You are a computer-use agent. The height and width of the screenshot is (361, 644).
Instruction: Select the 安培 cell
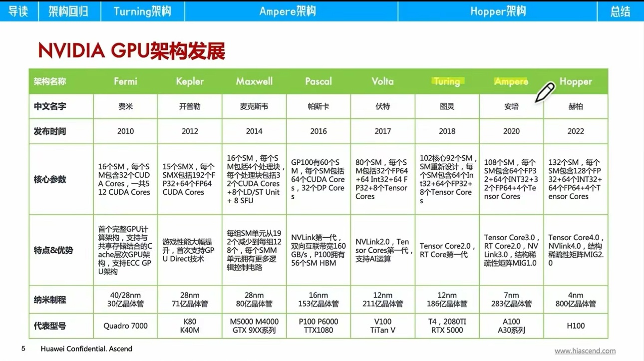pyautogui.click(x=511, y=106)
